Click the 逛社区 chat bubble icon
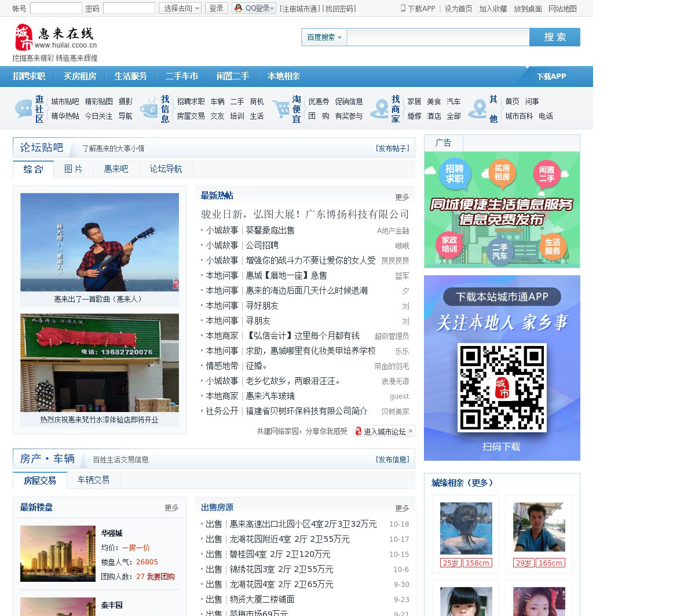Screen dimensions: 695x616 tap(24, 109)
